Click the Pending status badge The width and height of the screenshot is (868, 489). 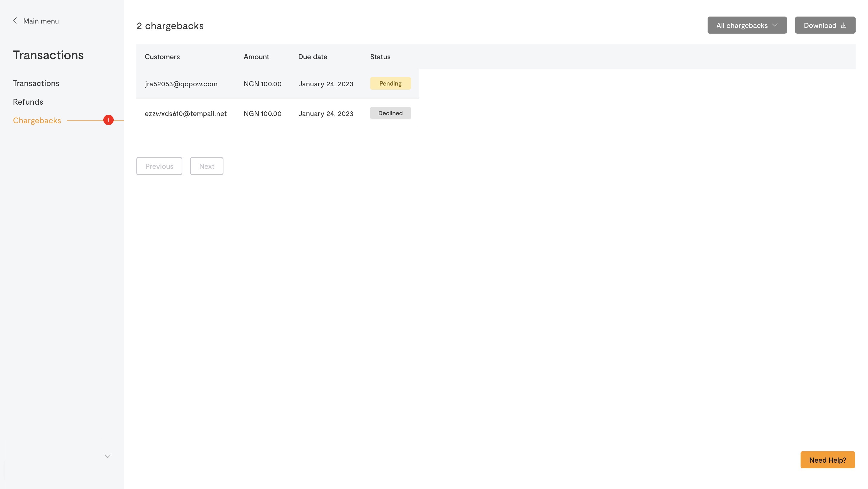coord(390,83)
